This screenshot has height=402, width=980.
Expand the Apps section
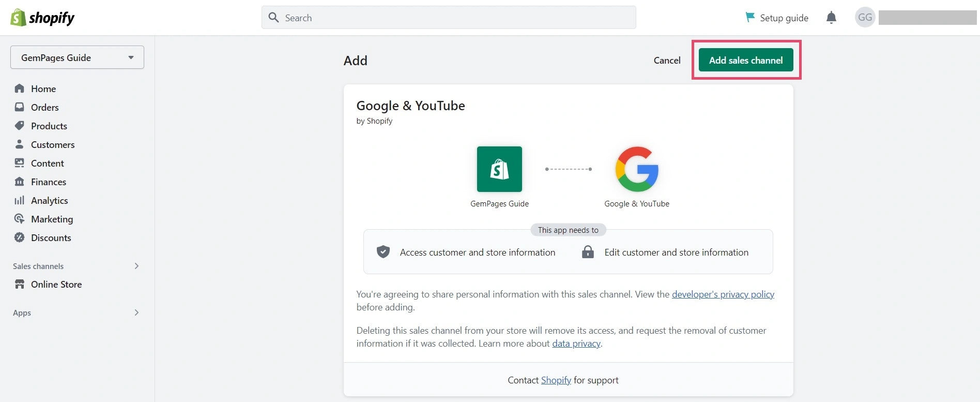click(136, 312)
